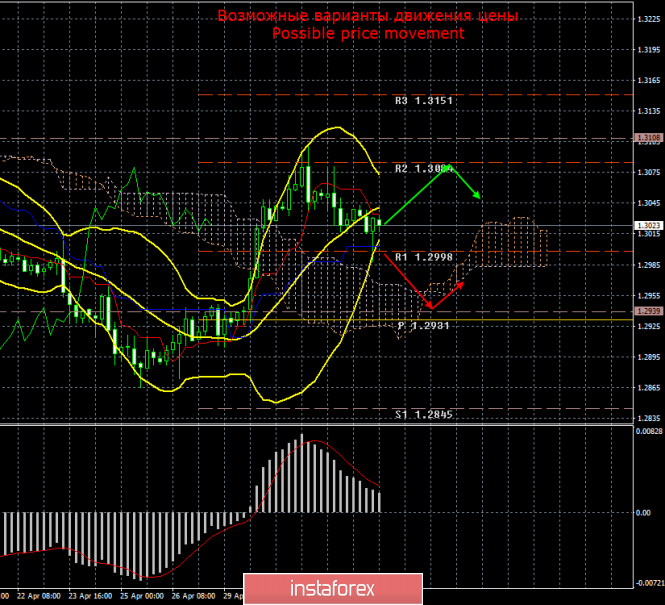The image size is (665, 605).
Task: Click the Russian title text at top
Action: click(368, 17)
